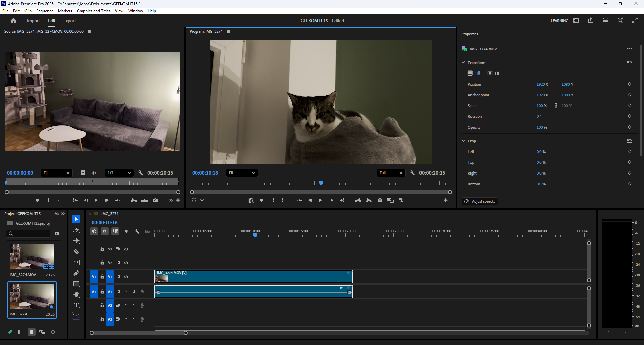Choose the Ripple Edit tool
This screenshot has height=345, width=644.
pyautogui.click(x=76, y=241)
